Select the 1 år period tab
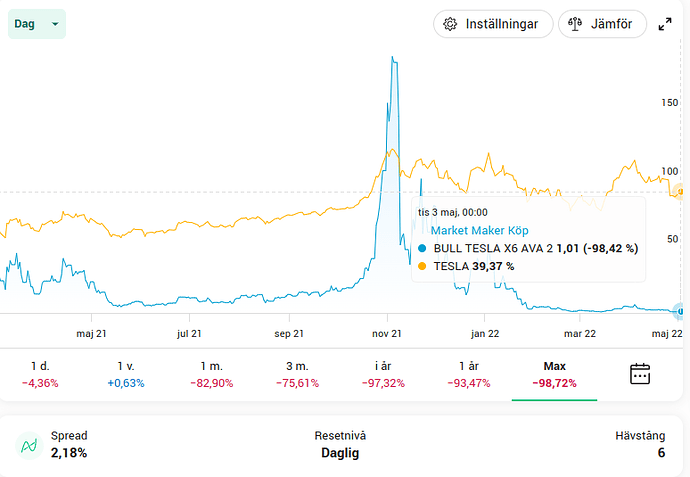The height and width of the screenshot is (477, 690). coord(469,374)
